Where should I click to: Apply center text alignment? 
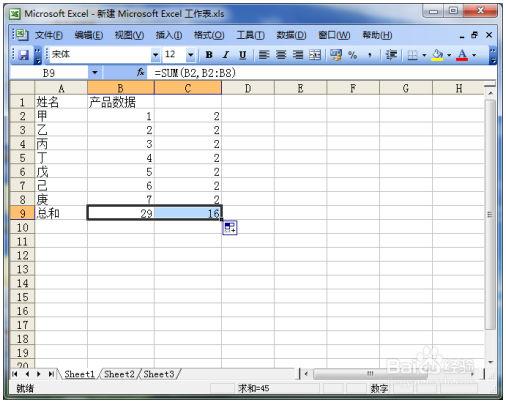(x=281, y=55)
